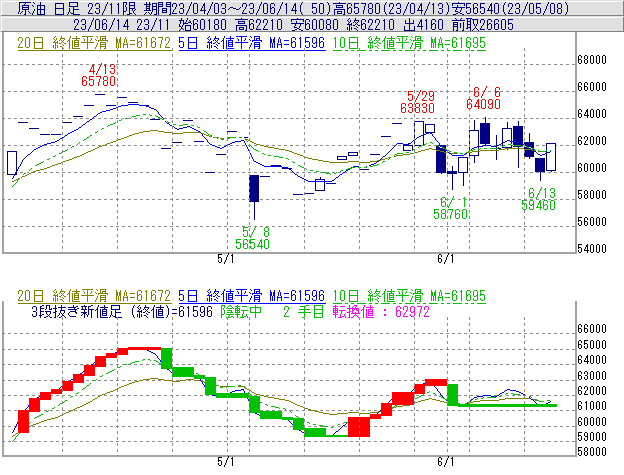Click the 6/1 58760 low annotation
Screen dimensions: 624x475
pos(450,208)
